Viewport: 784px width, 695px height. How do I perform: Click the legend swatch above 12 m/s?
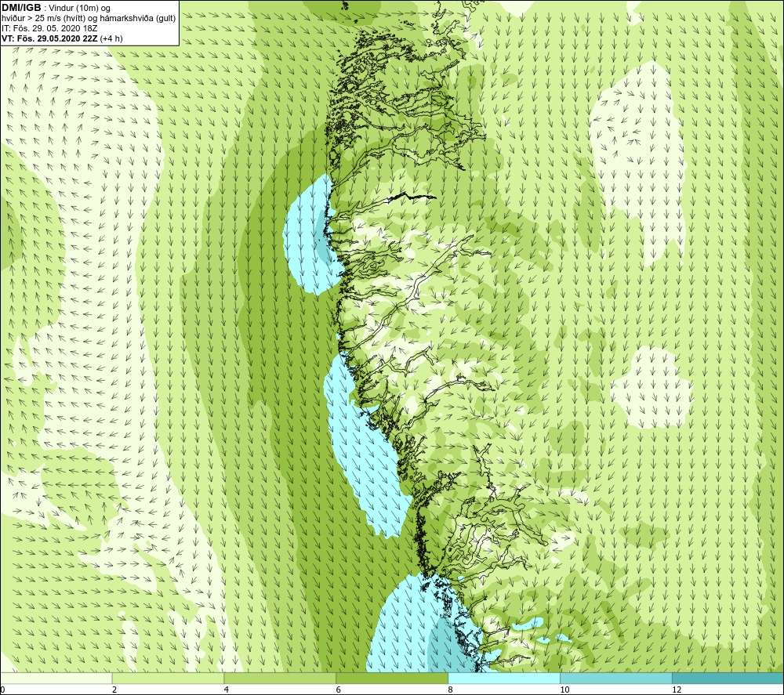[728, 678]
